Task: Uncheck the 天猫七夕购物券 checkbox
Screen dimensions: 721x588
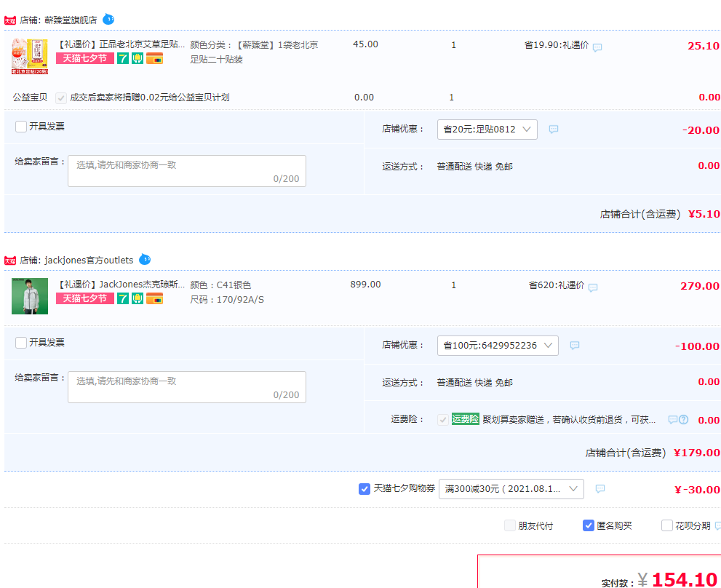Action: point(365,489)
